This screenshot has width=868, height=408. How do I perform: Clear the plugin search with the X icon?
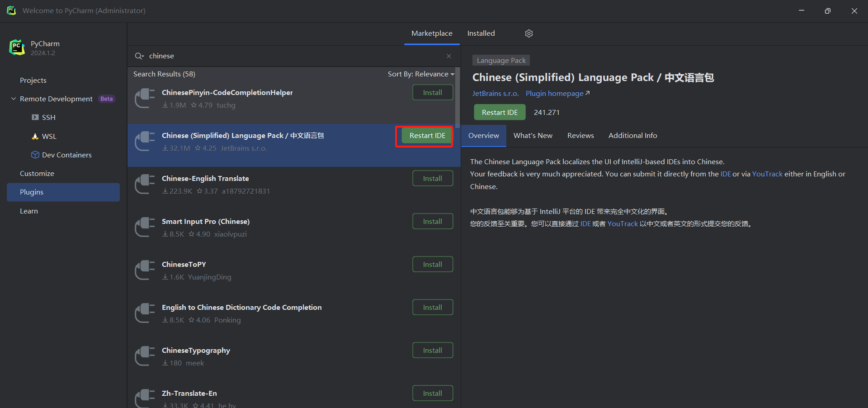click(x=449, y=56)
